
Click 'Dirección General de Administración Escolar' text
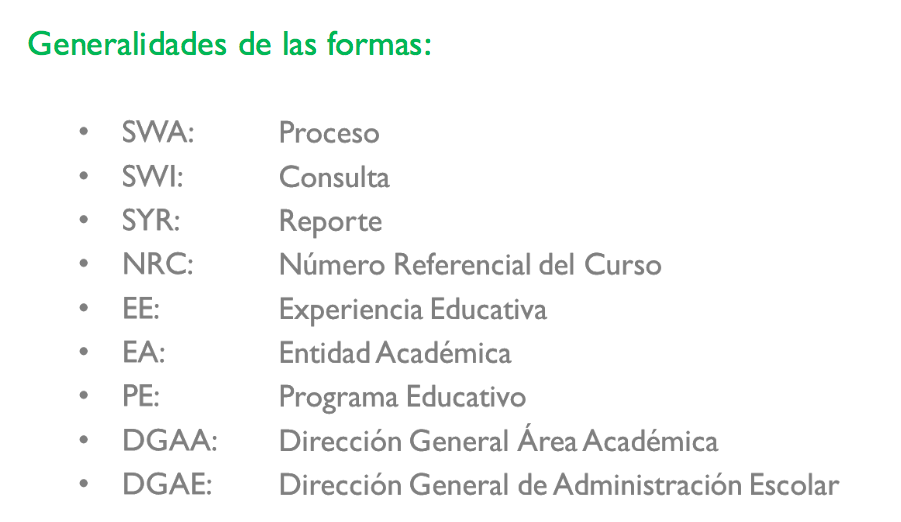(x=558, y=485)
